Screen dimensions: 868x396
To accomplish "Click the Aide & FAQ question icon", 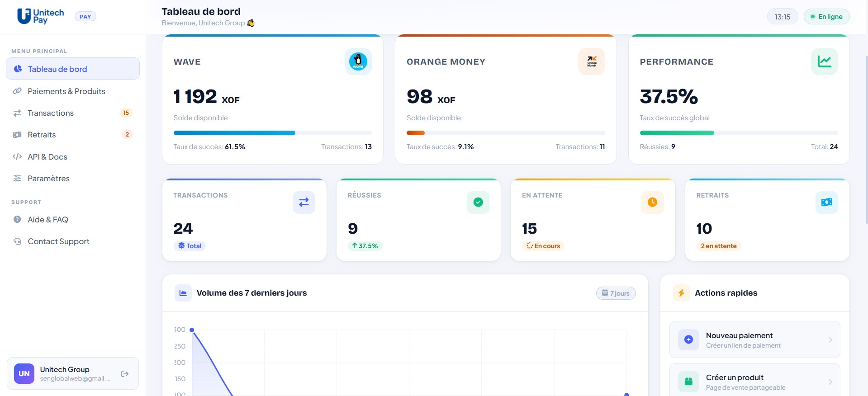I will coord(17,219).
